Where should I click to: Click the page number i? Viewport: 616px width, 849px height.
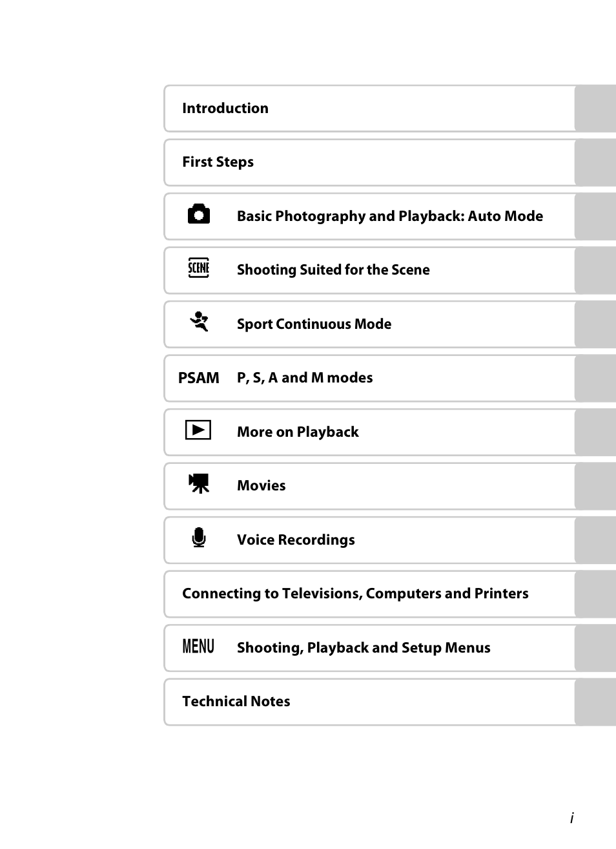[x=571, y=818]
